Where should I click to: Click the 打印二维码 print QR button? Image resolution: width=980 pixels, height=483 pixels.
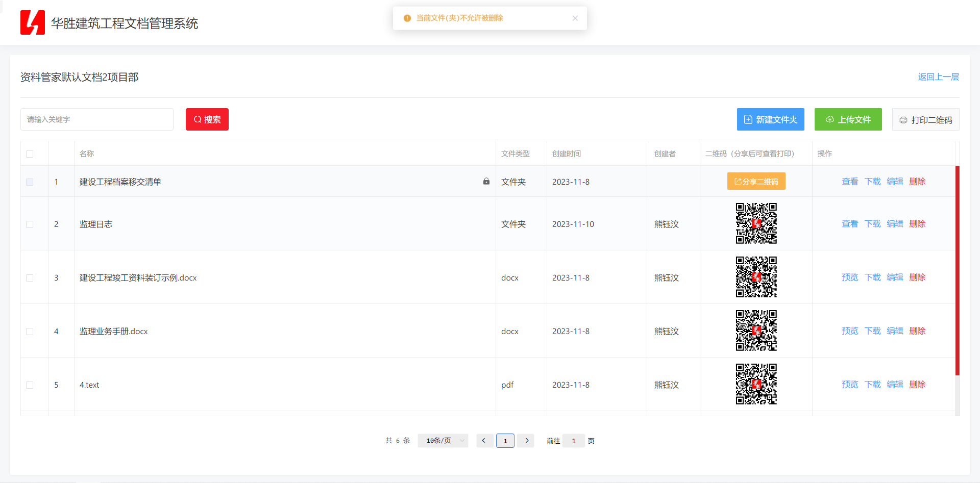926,119
